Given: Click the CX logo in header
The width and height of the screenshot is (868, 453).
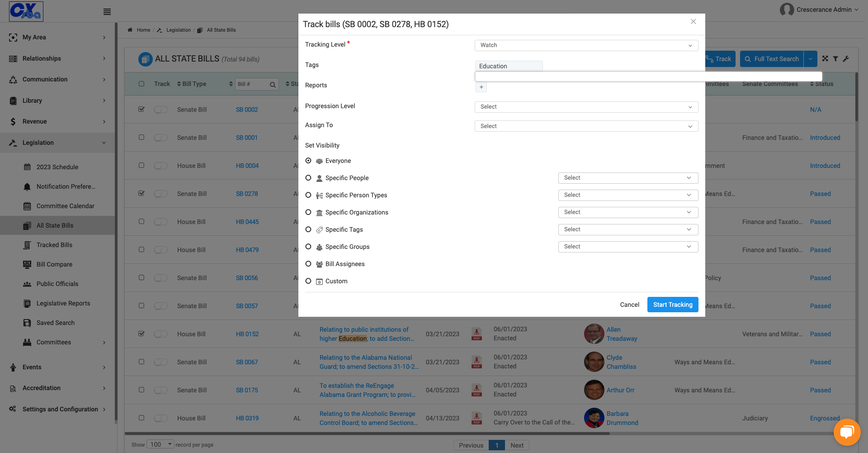Looking at the screenshot, I should coord(26,11).
